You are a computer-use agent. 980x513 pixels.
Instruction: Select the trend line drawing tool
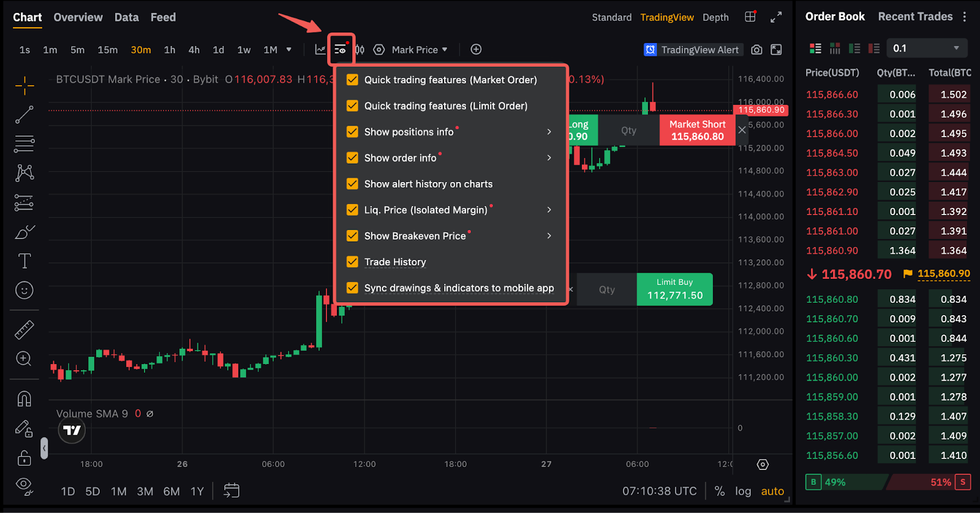point(24,115)
